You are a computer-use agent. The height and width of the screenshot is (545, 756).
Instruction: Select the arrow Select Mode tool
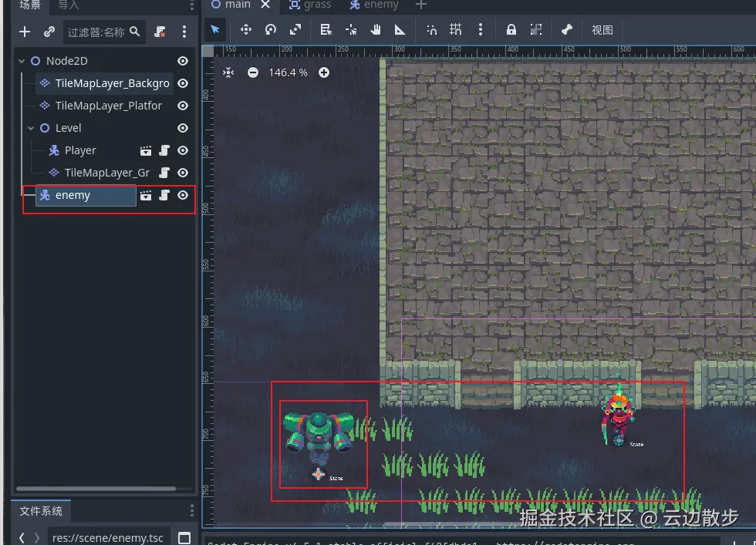pos(215,30)
